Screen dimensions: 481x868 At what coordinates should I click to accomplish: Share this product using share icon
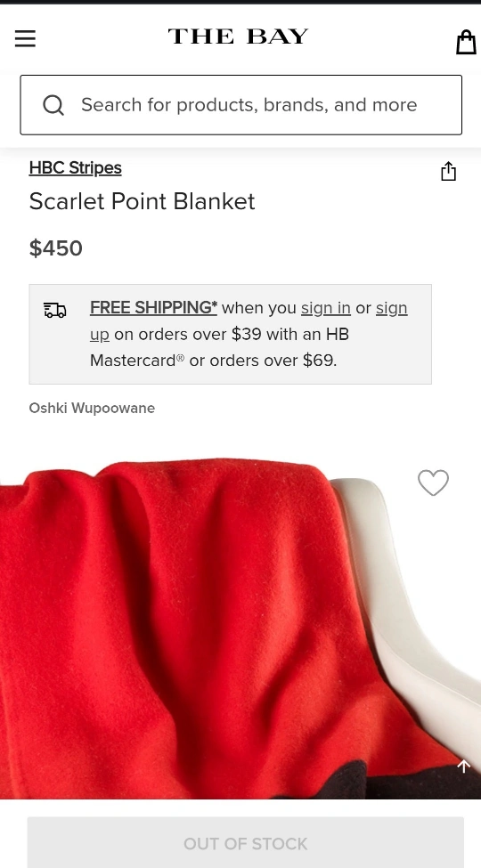(x=448, y=171)
